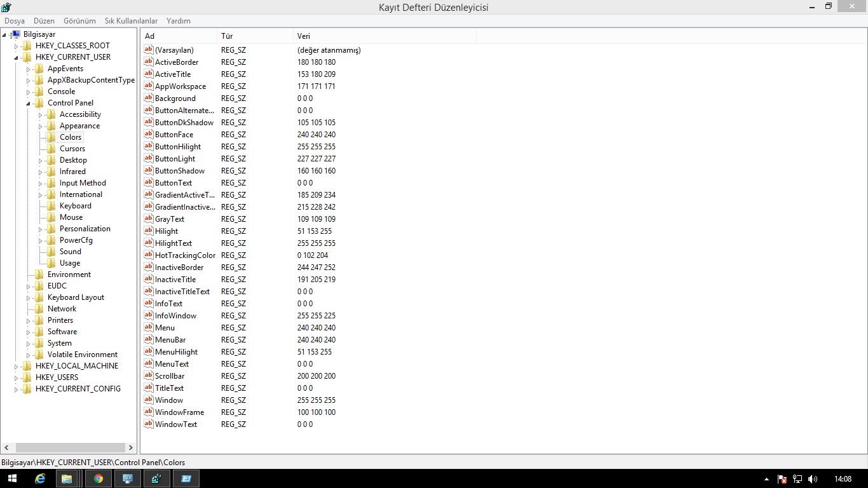Click the Tür column header
868x488 pixels.
pos(255,36)
